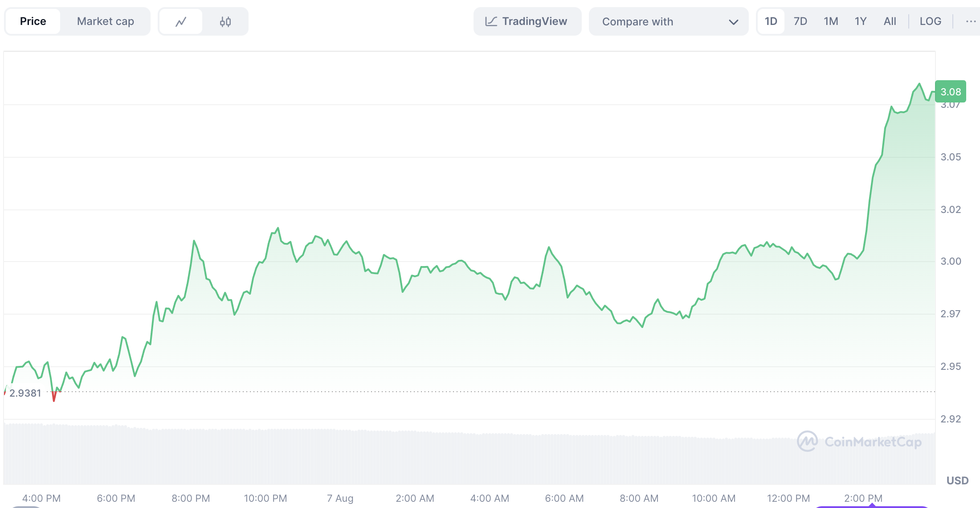Switch to line chart view icon

[x=181, y=21]
